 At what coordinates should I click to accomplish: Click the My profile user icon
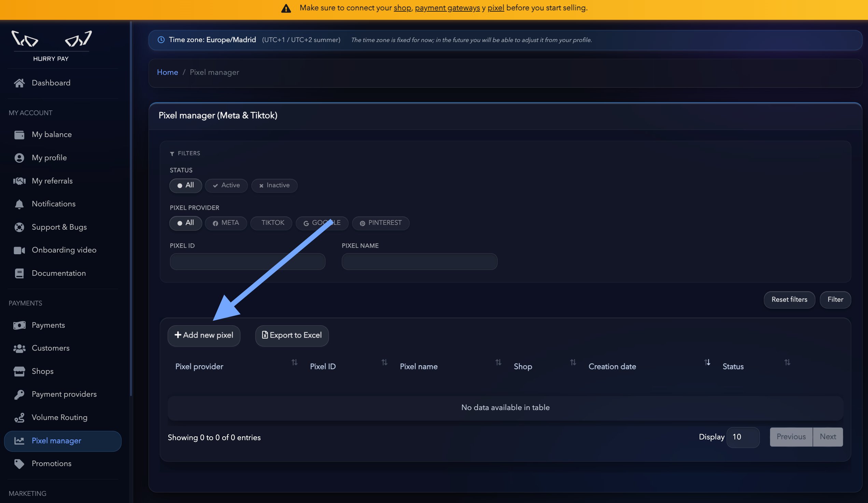19,158
